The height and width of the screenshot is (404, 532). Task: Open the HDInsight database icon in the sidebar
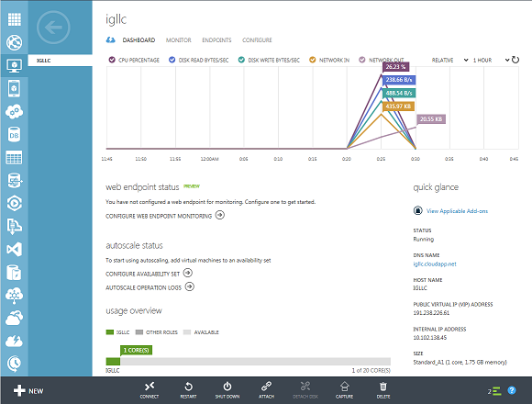pyautogui.click(x=15, y=180)
